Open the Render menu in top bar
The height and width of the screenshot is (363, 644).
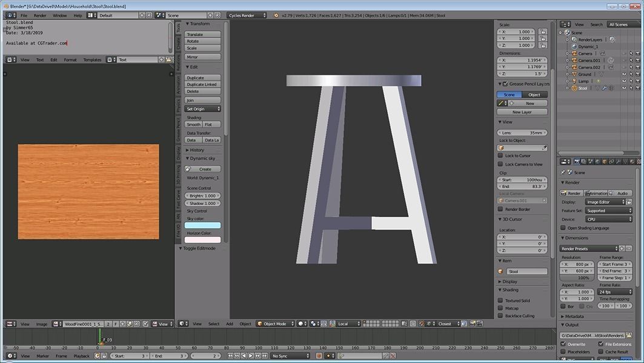[40, 16]
